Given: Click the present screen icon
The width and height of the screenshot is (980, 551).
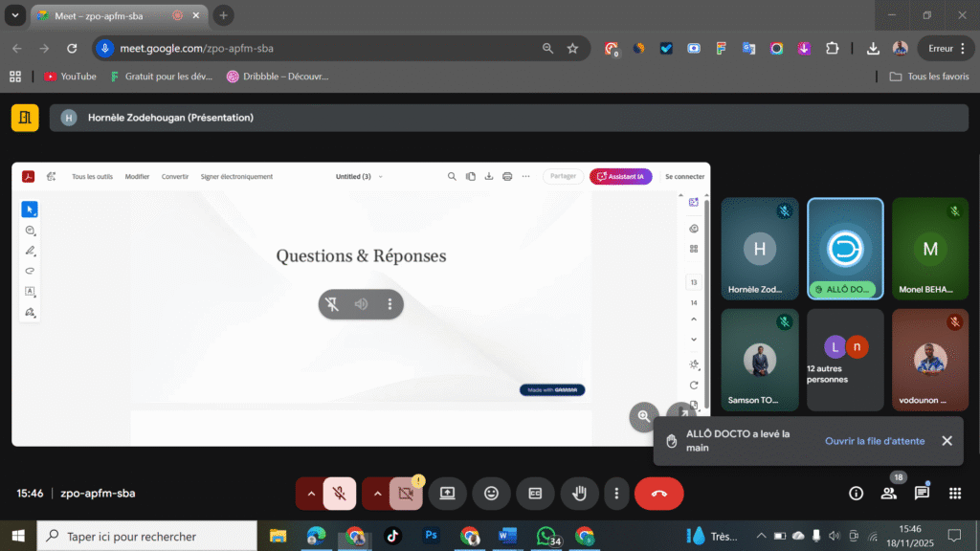Looking at the screenshot, I should tap(447, 494).
